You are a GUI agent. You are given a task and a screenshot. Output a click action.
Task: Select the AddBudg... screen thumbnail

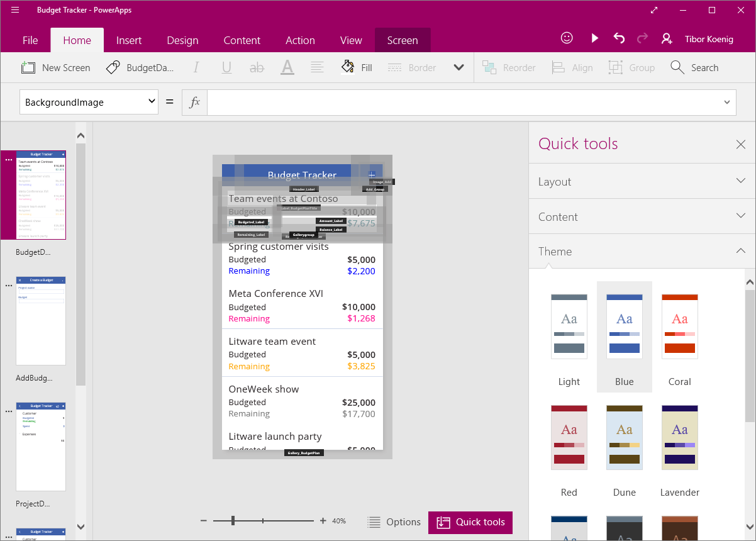point(41,321)
